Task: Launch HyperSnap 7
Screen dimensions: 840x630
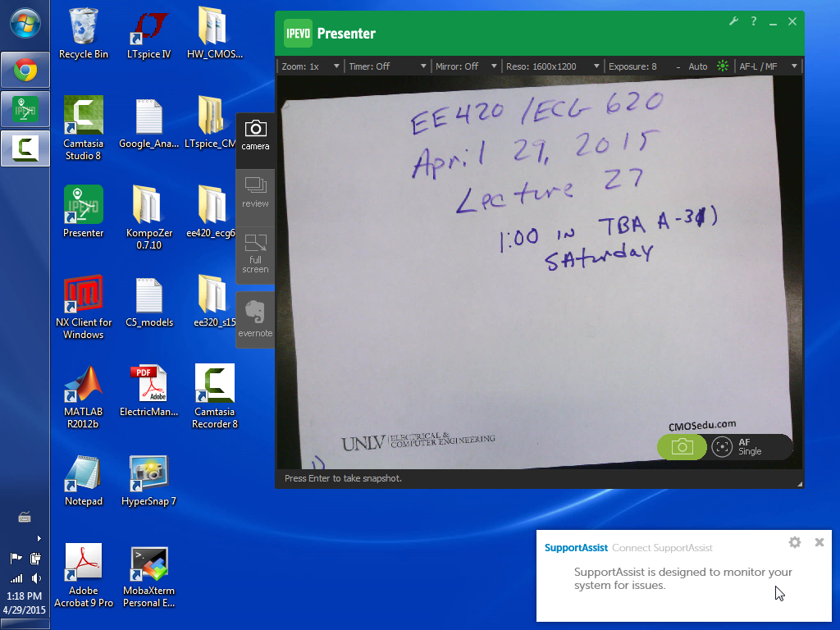Action: pos(149,481)
